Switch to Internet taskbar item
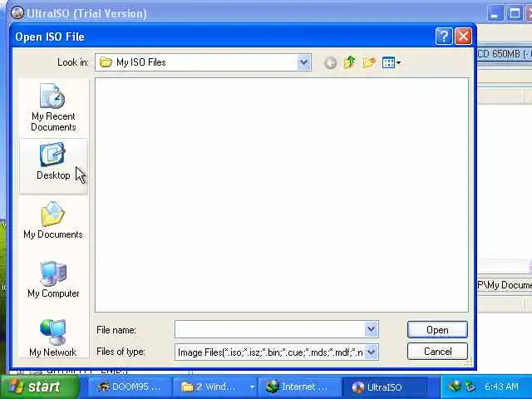The width and height of the screenshot is (532, 399). click(300, 387)
